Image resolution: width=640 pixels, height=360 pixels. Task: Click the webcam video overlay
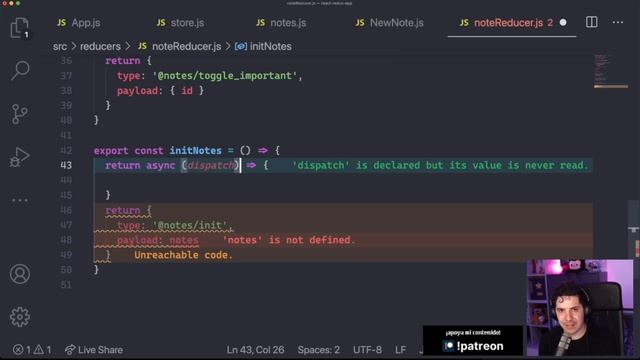[580, 308]
